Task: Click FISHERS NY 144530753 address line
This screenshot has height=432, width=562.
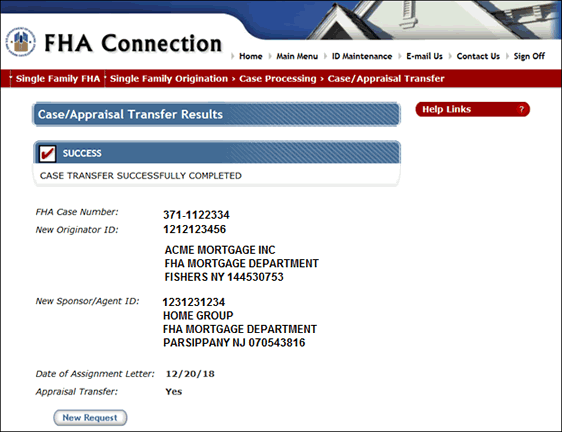Action: (224, 277)
